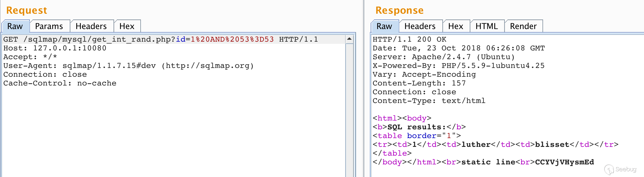Click the Host: 127.0.0.1:10080 header line
This screenshot has width=644, height=177.
click(x=55, y=48)
